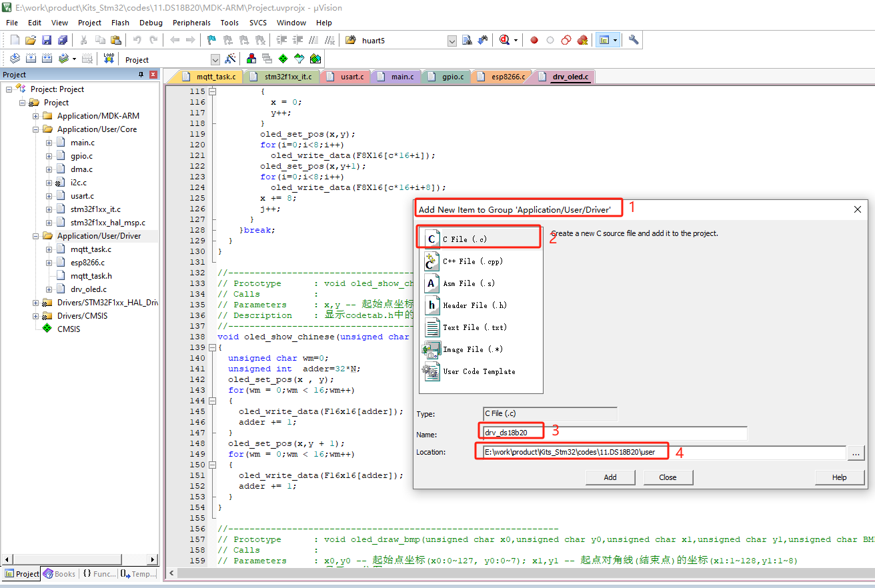Browse for location with ... button
This screenshot has height=588, width=875.
(856, 453)
